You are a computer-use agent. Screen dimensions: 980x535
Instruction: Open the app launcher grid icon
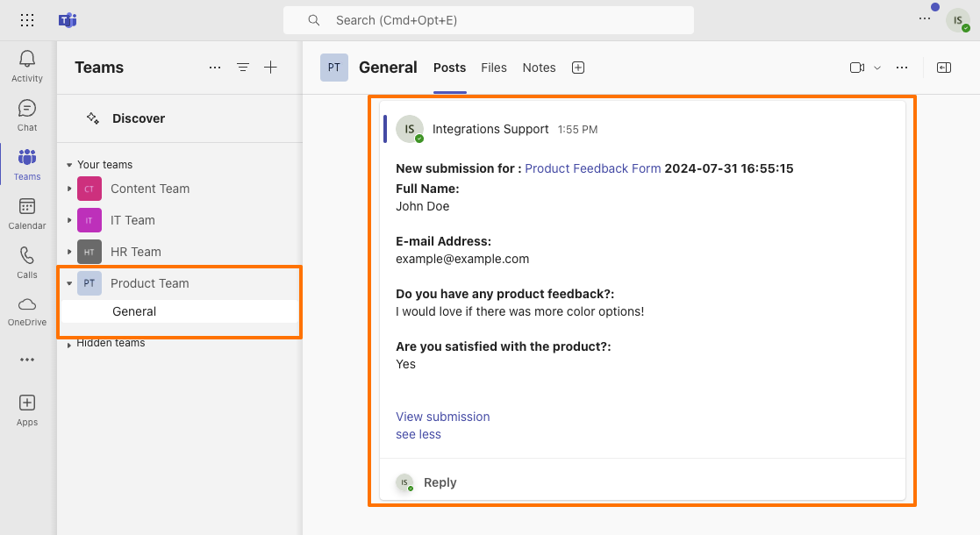point(27,20)
